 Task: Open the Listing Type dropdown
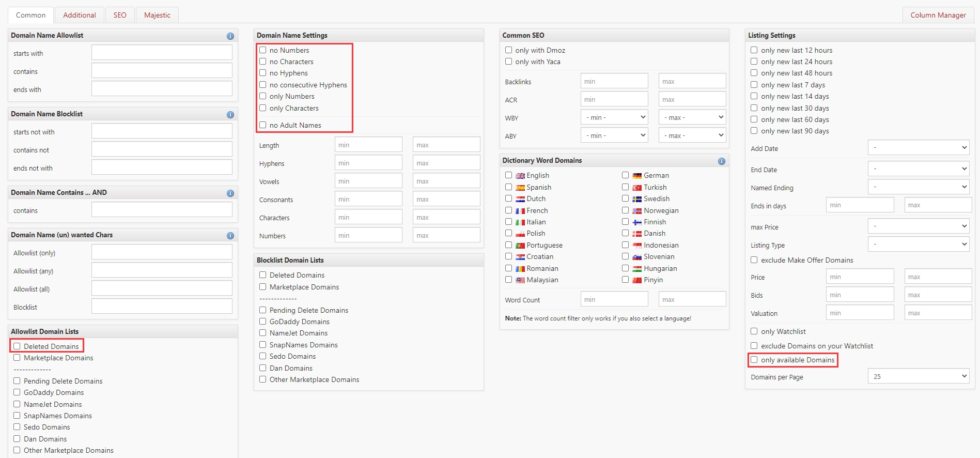tap(919, 244)
